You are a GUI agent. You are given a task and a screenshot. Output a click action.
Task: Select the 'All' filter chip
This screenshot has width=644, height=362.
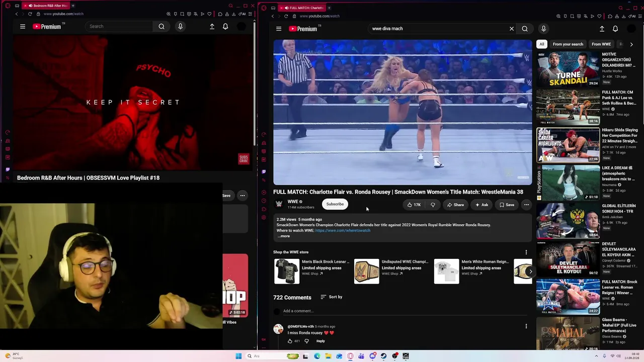coord(542,44)
